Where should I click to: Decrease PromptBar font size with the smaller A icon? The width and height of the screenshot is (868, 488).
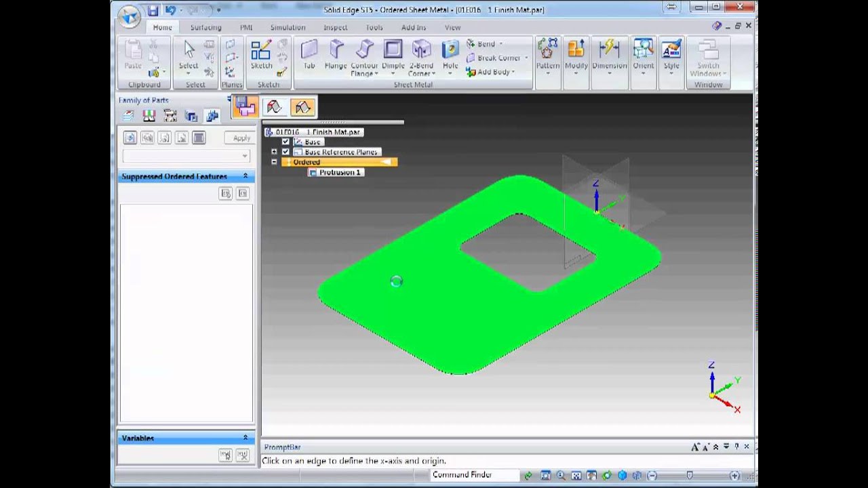(706, 447)
